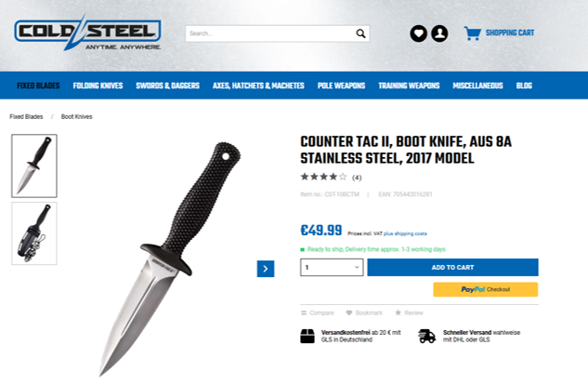Open Swords & Daggers menu
Image resolution: width=588 pixels, height=385 pixels.
(167, 86)
